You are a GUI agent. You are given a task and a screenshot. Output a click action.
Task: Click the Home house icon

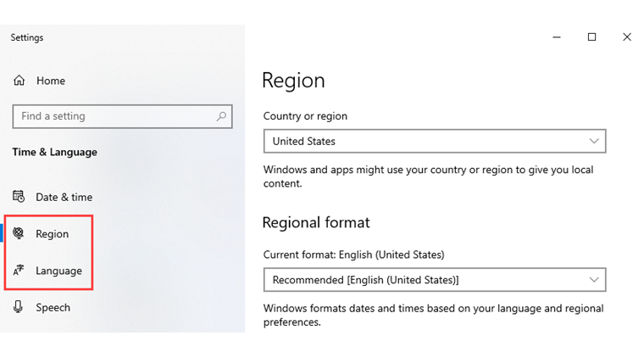[x=19, y=81]
